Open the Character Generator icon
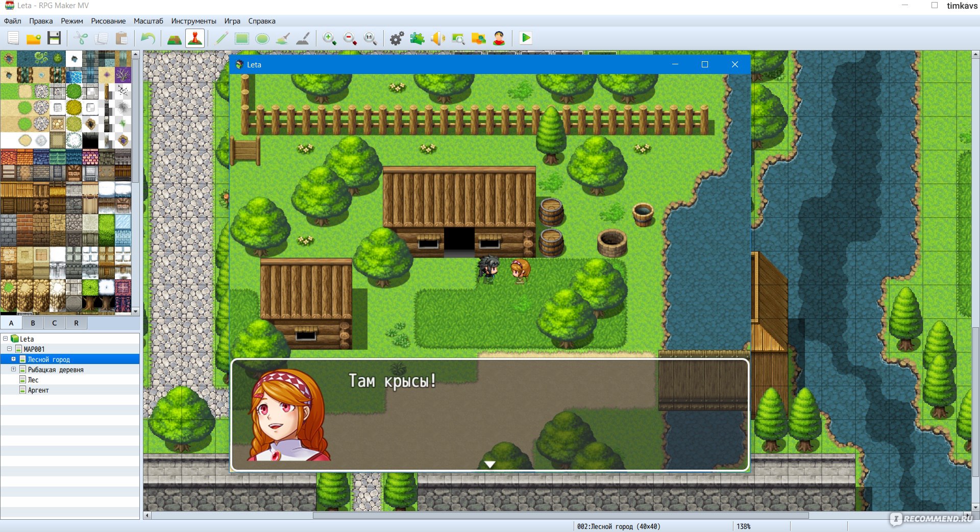The width and height of the screenshot is (980, 532). [499, 38]
